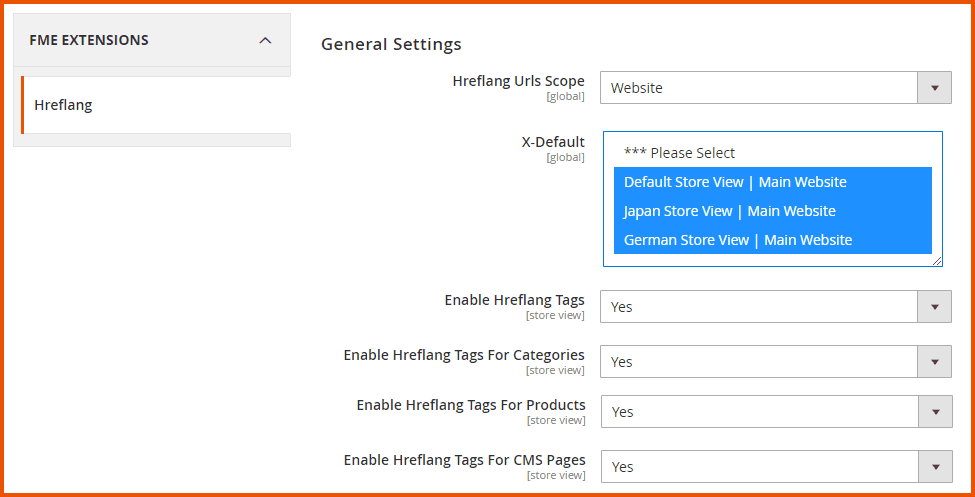Choose 'Japan Store View | Main Website' option
The height and width of the screenshot is (497, 975).
729,211
